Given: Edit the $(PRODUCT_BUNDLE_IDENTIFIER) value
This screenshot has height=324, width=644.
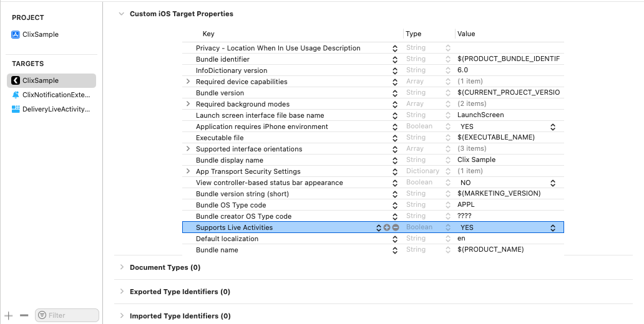Looking at the screenshot, I should point(509,59).
